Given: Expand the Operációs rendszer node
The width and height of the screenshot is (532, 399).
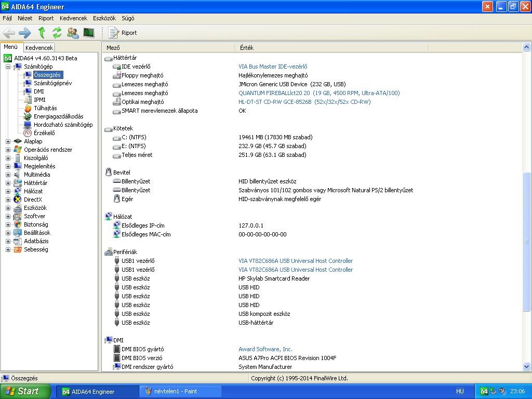Looking at the screenshot, I should 8,150.
